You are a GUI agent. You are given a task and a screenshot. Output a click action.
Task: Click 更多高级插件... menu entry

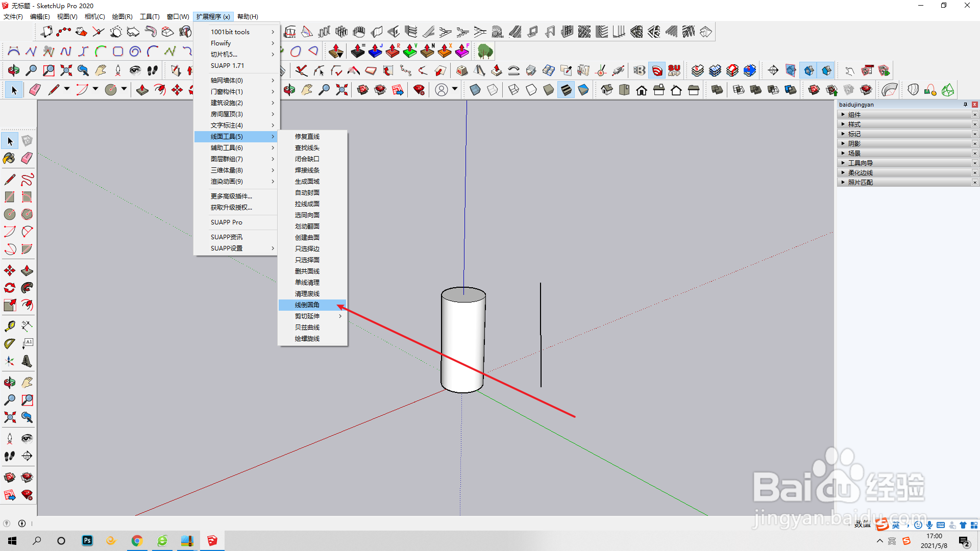231,196
